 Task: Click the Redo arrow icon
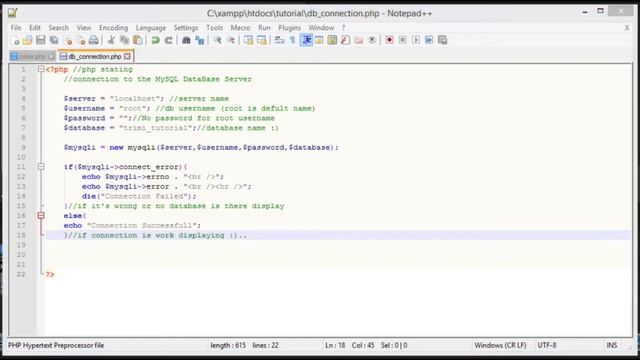click(x=168, y=40)
